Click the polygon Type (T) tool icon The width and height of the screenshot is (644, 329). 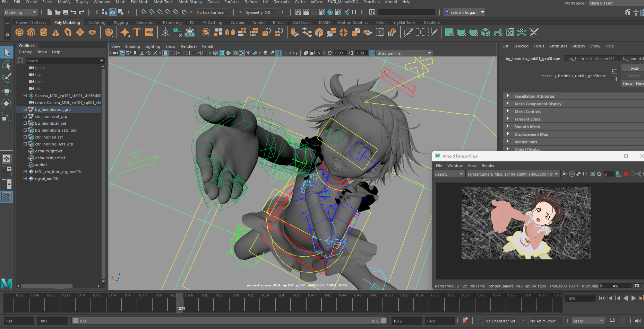(x=137, y=33)
